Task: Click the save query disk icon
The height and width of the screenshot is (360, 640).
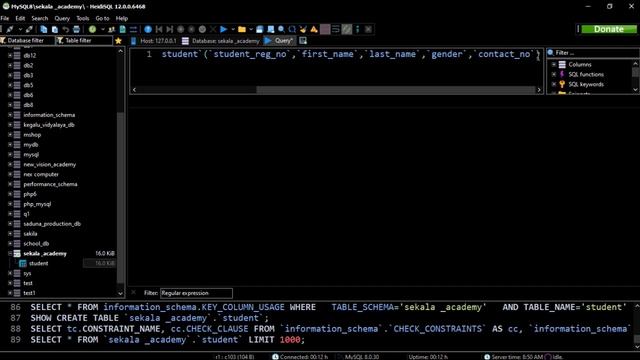Action: point(260,29)
